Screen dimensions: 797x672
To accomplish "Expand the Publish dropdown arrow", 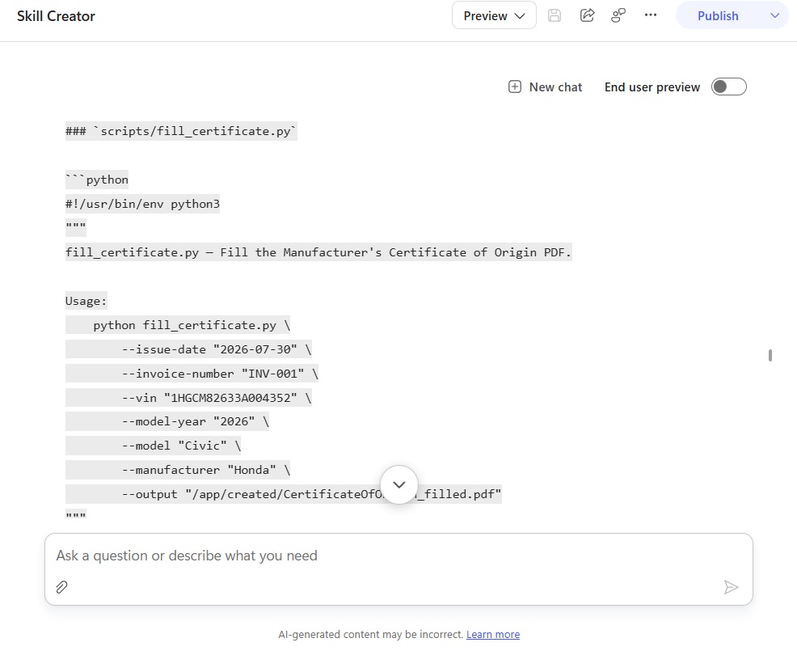I will [x=774, y=15].
